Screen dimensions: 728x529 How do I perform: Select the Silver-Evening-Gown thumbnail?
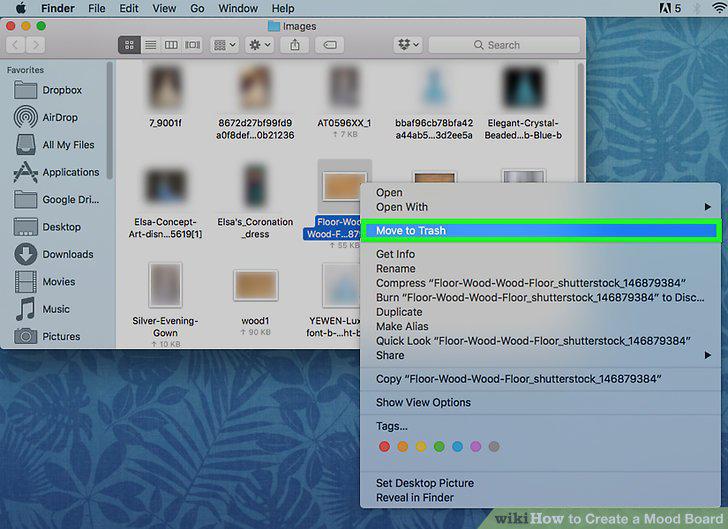[x=165, y=285]
